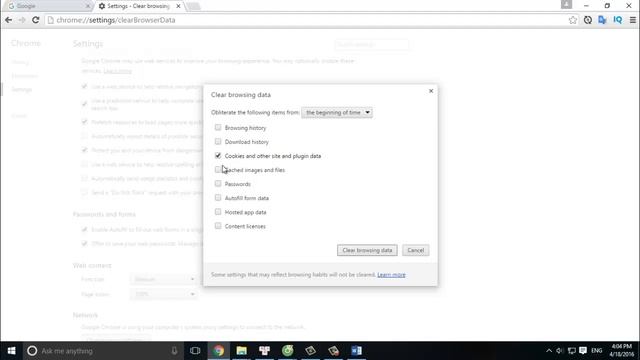The width and height of the screenshot is (640, 360).
Task: Open the Learn more link in dialog
Action: click(391, 275)
